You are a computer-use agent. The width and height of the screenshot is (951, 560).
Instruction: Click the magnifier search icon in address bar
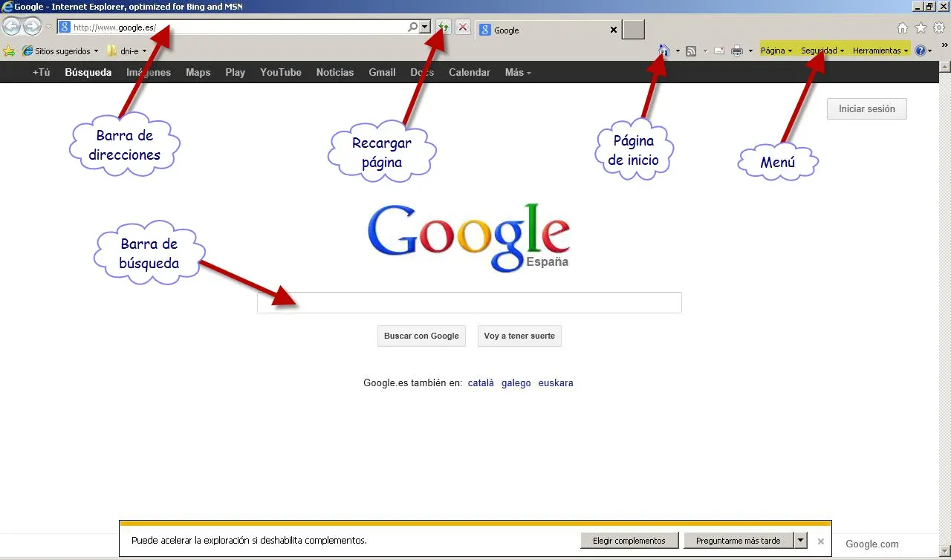tap(412, 27)
